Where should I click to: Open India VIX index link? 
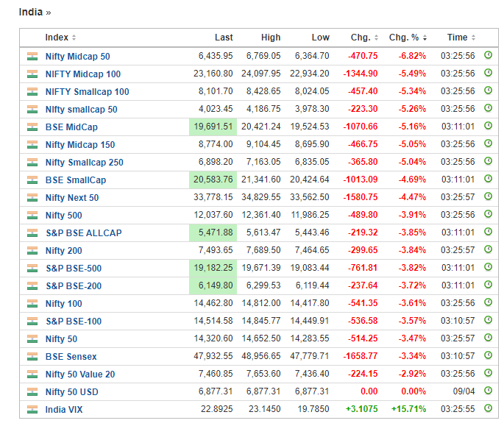(x=63, y=410)
